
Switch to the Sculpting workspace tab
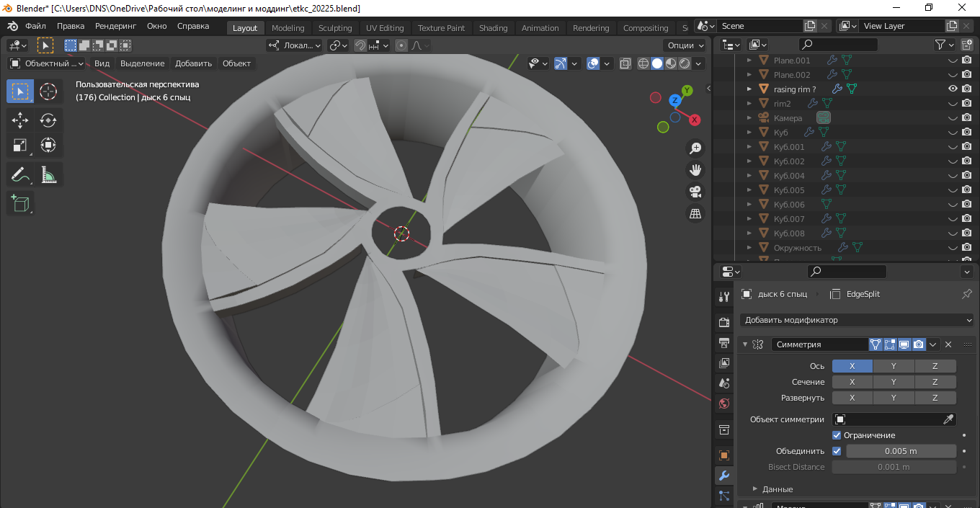tap(335, 28)
